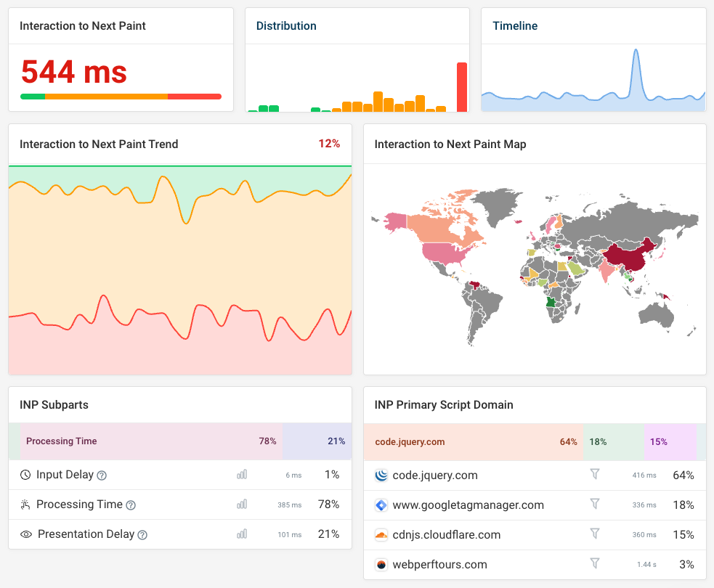Screen dimensions: 714x588
Task: Toggle the filter for code.jquery.com
Action: 595,475
